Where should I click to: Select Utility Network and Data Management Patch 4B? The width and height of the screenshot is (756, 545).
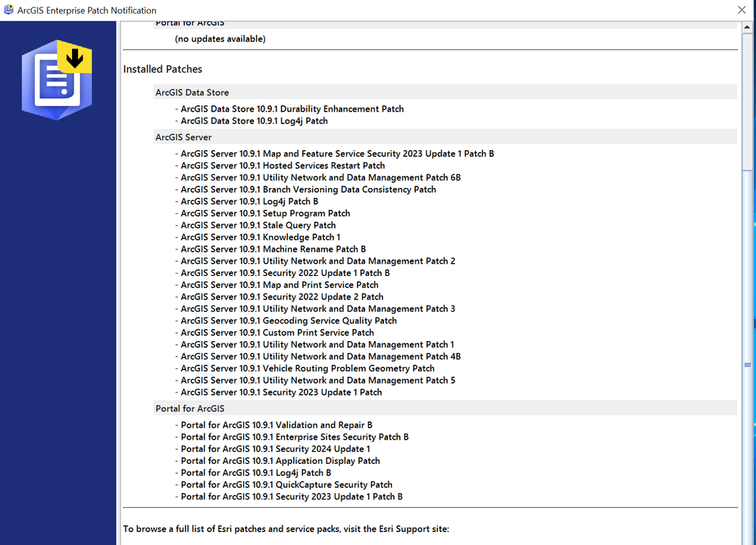317,356
